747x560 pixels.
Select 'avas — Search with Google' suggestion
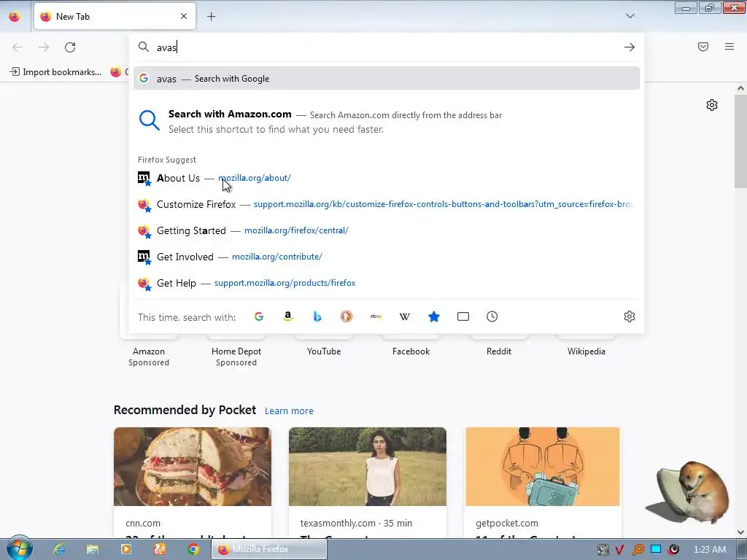pos(387,79)
